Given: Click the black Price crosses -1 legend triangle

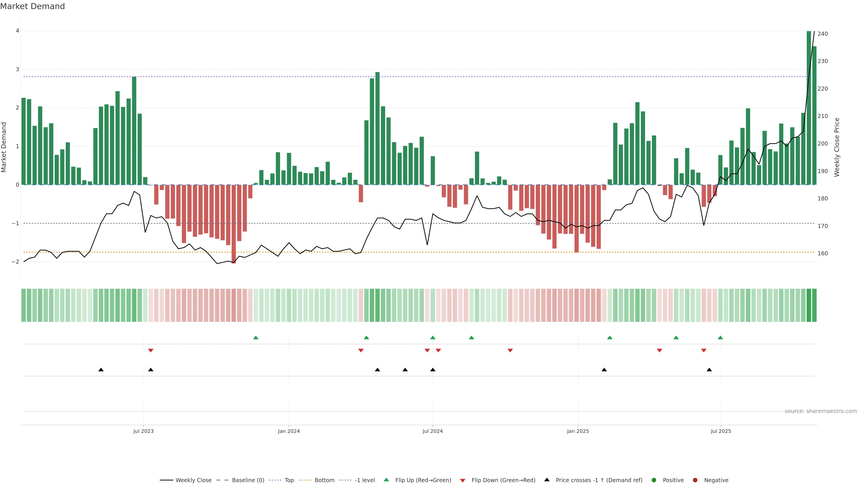Looking at the screenshot, I should 547,480.
